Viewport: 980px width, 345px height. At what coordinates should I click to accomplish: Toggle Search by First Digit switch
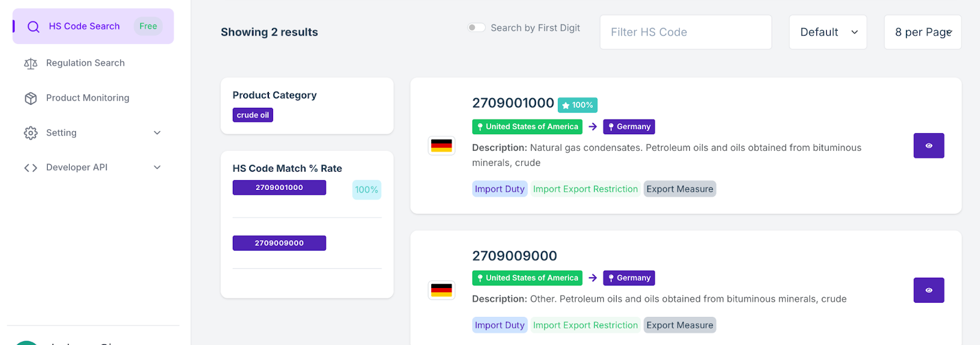477,28
